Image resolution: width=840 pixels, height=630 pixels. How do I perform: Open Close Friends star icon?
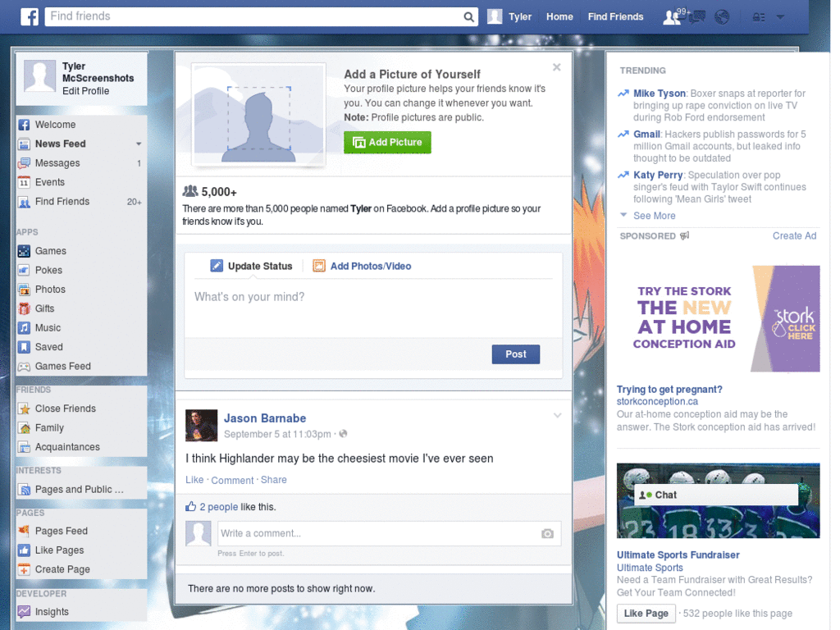click(x=24, y=409)
